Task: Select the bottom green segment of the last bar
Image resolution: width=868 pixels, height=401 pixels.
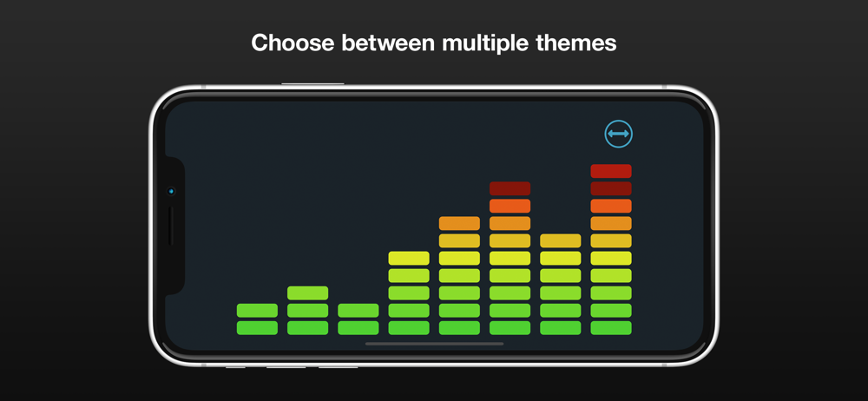Action: coord(611,327)
